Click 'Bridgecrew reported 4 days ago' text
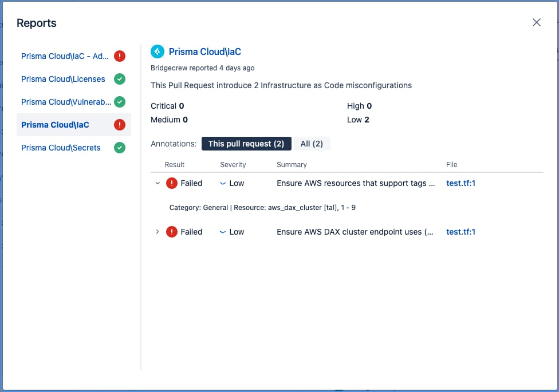 click(x=203, y=68)
